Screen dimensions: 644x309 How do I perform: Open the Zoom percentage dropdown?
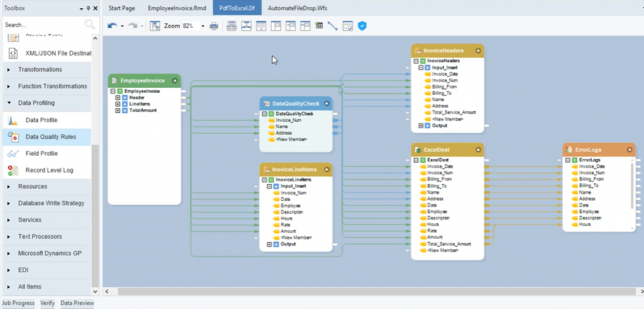[x=203, y=26]
